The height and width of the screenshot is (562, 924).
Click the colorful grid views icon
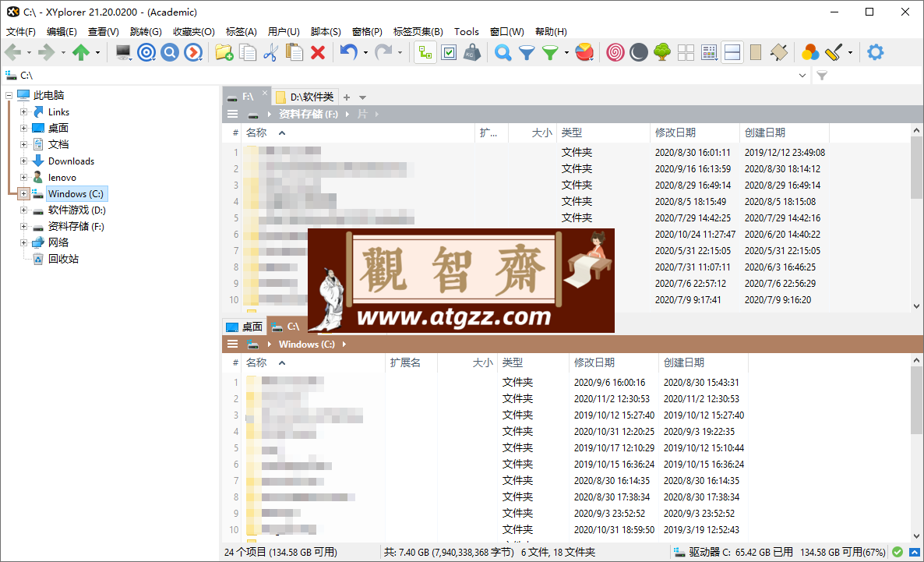(x=710, y=52)
